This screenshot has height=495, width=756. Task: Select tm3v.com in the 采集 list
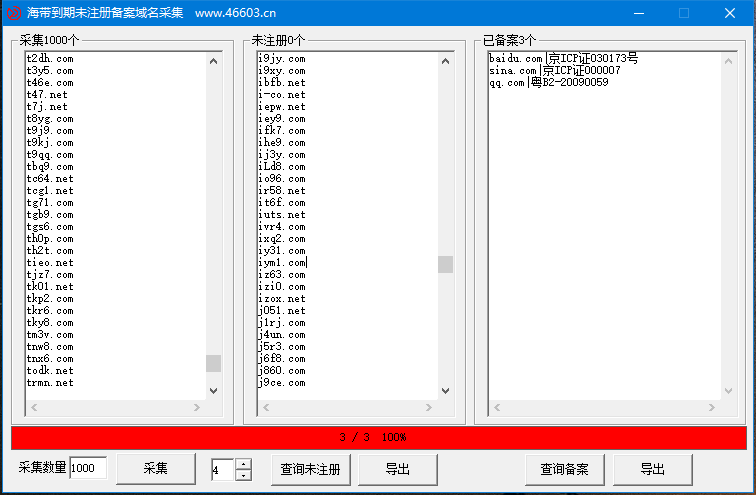tap(50, 335)
